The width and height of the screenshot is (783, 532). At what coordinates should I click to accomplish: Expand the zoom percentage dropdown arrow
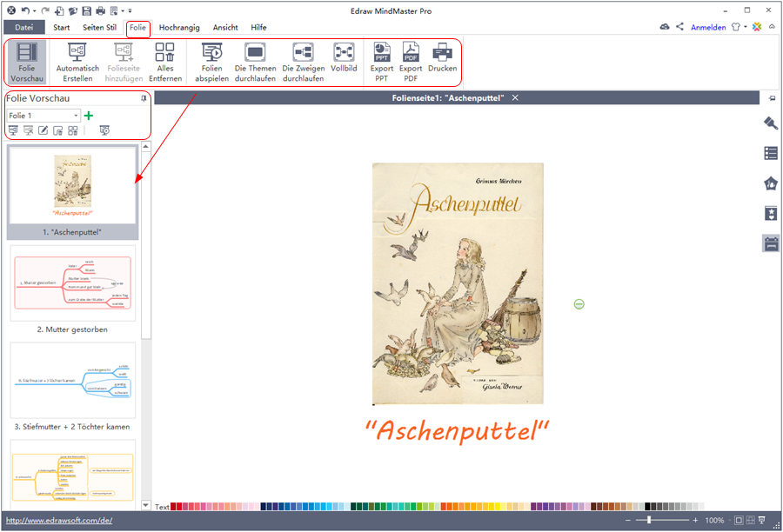(x=728, y=521)
